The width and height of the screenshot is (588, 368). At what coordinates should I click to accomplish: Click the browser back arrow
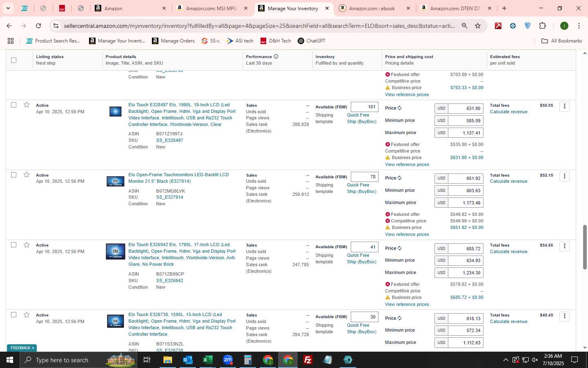9,26
